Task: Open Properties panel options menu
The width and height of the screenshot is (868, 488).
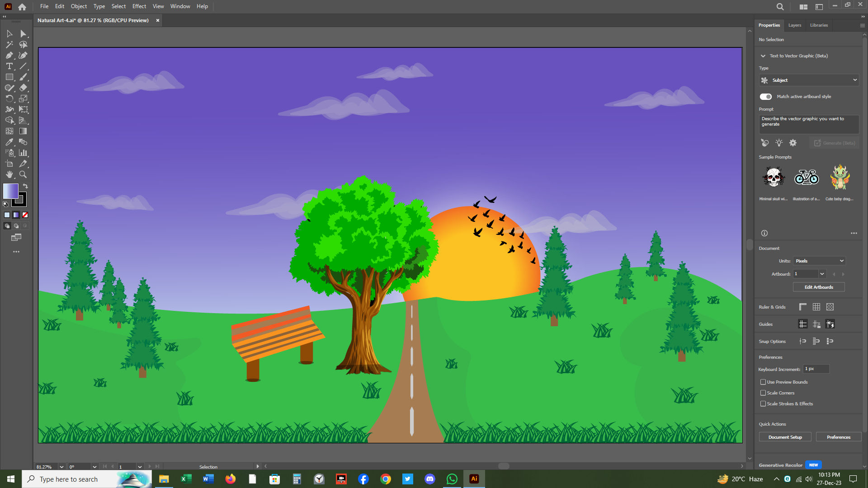Action: pos(862,26)
